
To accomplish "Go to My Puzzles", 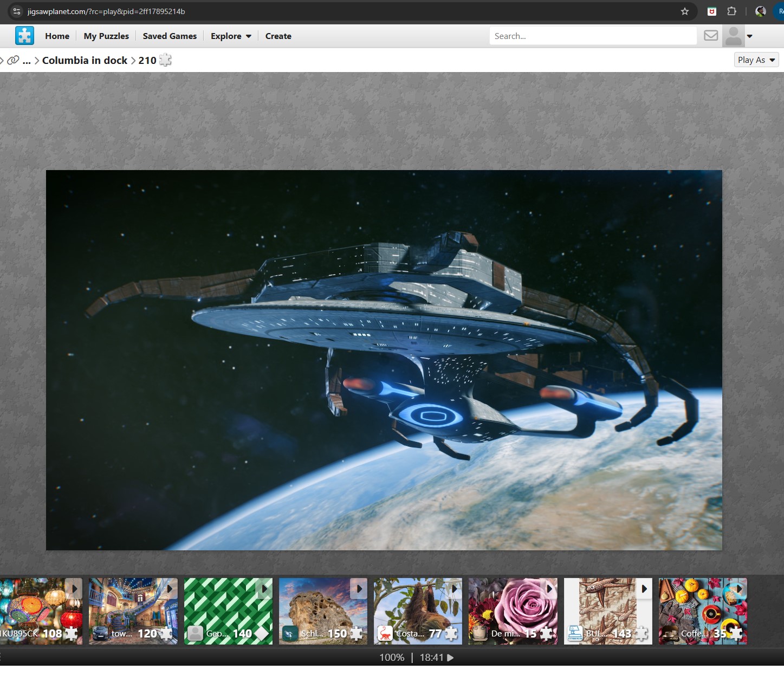I will 106,36.
